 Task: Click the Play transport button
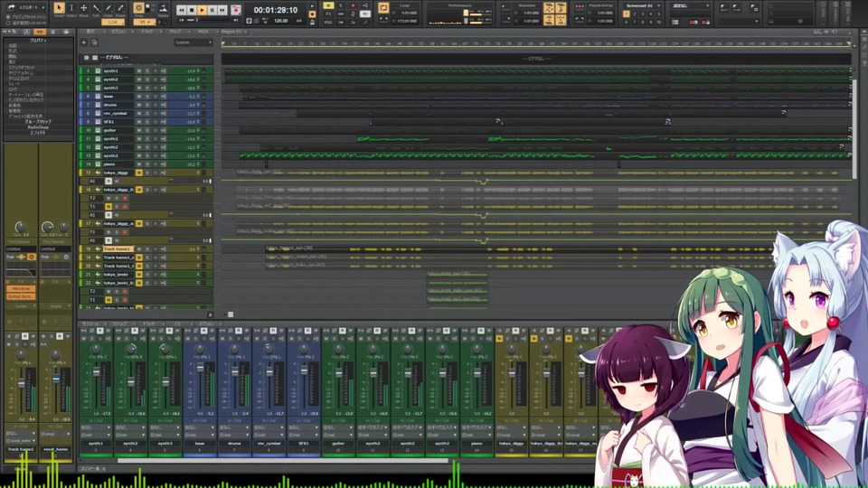[x=202, y=10]
